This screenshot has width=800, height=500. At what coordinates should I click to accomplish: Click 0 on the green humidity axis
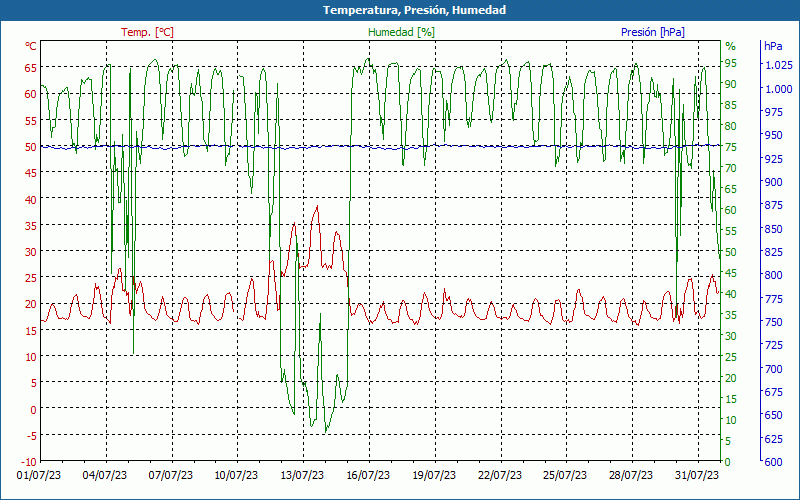[x=728, y=462]
